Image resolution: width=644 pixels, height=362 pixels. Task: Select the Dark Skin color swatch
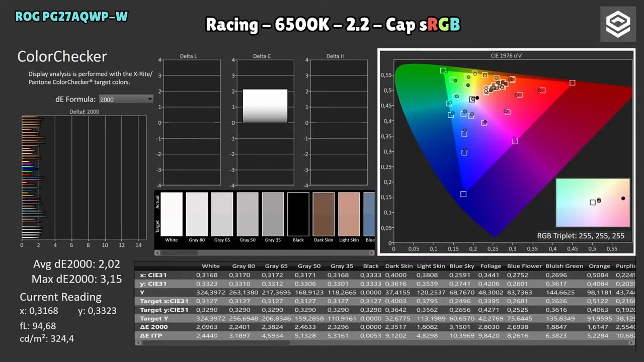pyautogui.click(x=324, y=214)
